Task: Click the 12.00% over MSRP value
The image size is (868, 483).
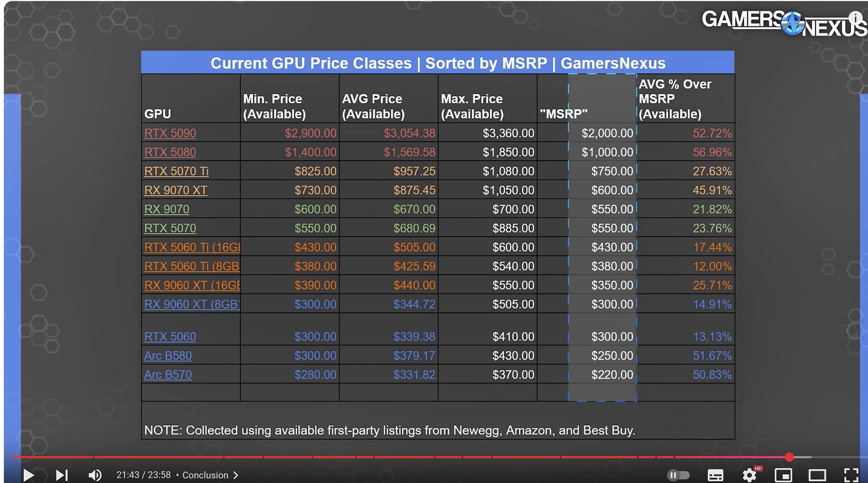Action: tap(712, 266)
